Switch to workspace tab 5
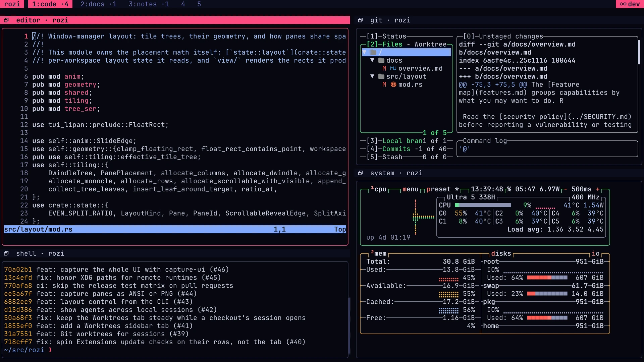The image size is (644, 362). pyautogui.click(x=199, y=4)
